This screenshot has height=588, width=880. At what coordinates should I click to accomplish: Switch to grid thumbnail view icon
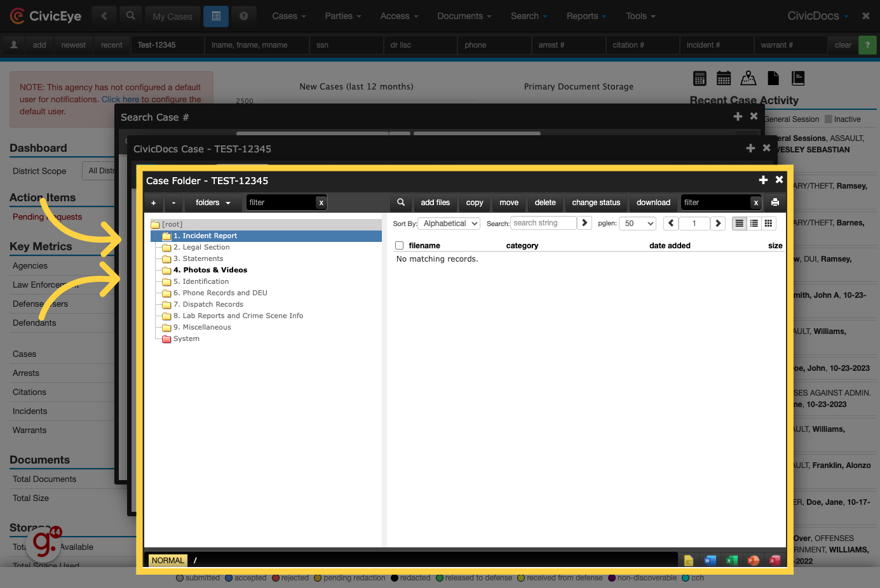click(768, 224)
